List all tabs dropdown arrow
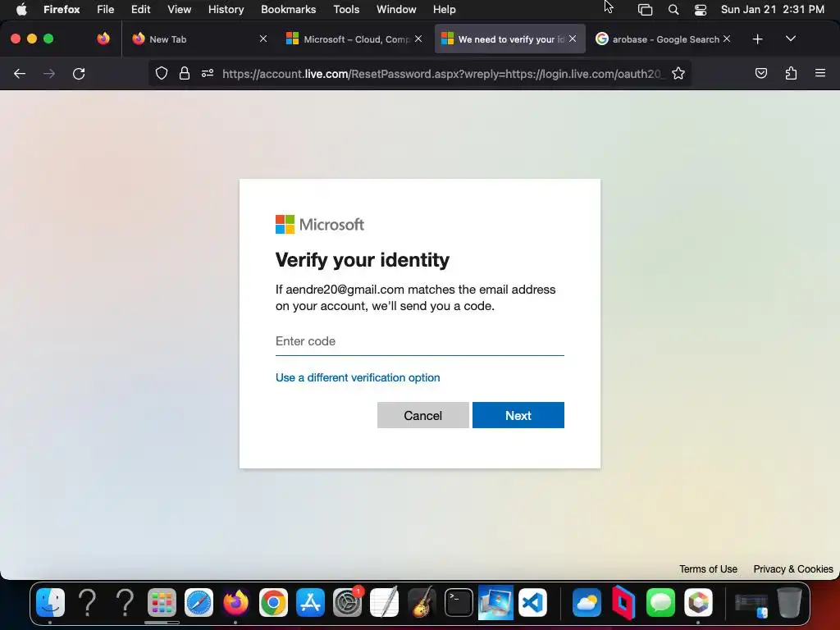840x630 pixels. pos(790,39)
